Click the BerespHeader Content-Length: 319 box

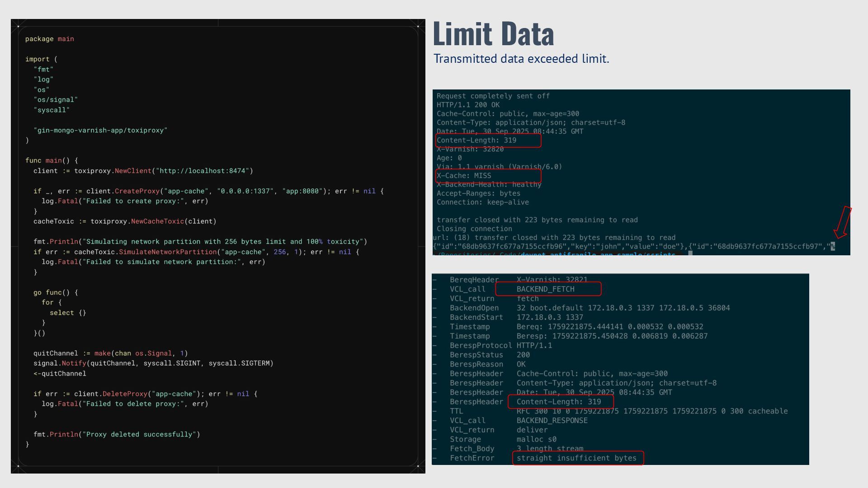pos(561,402)
